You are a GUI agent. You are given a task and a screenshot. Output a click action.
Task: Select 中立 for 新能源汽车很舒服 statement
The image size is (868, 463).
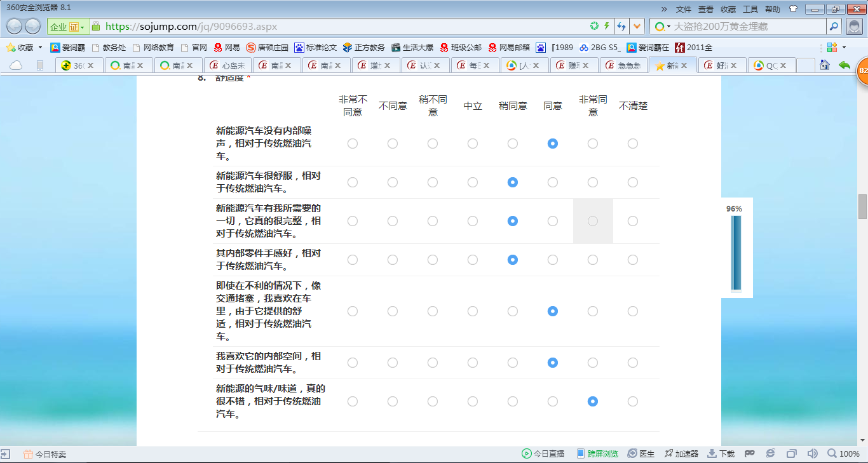pos(472,182)
